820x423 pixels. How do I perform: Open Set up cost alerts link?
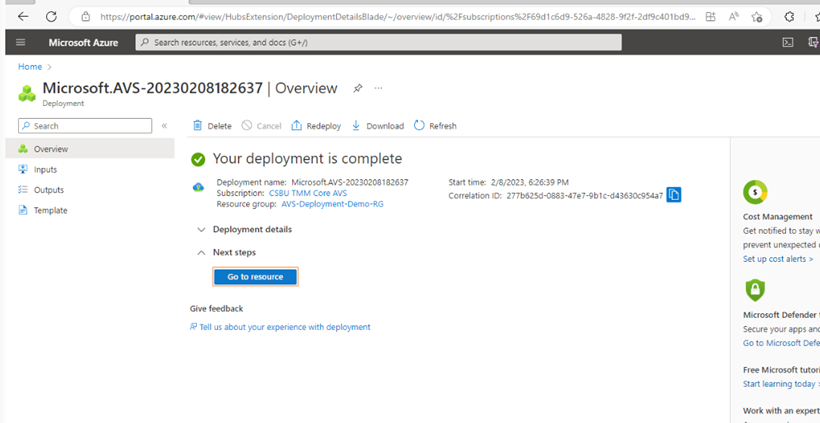coord(778,259)
